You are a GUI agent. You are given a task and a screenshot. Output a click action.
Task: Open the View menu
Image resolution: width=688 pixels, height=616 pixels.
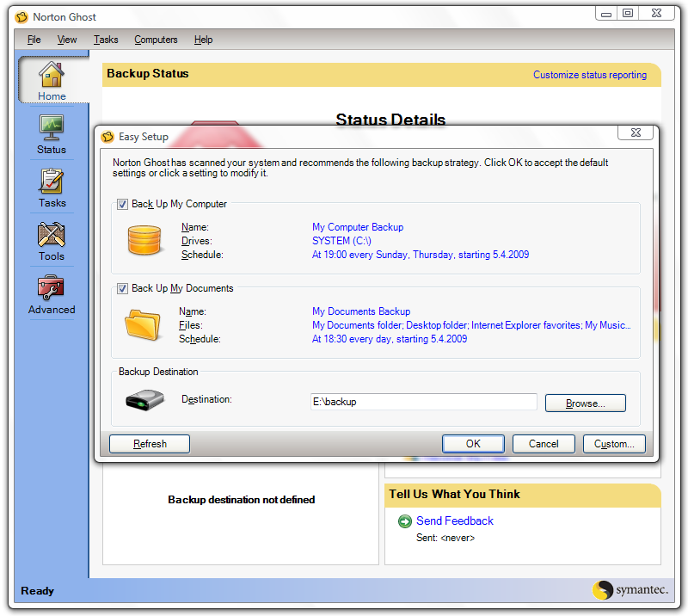[x=67, y=40]
